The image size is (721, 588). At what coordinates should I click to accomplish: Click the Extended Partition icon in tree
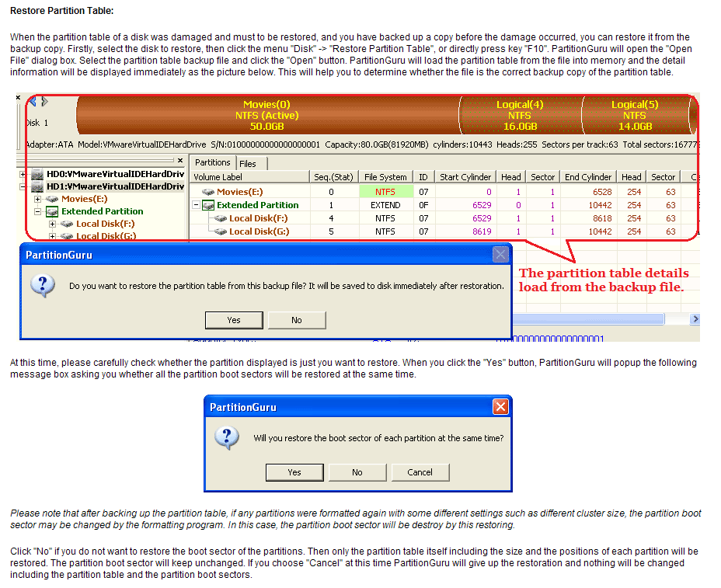[52, 211]
